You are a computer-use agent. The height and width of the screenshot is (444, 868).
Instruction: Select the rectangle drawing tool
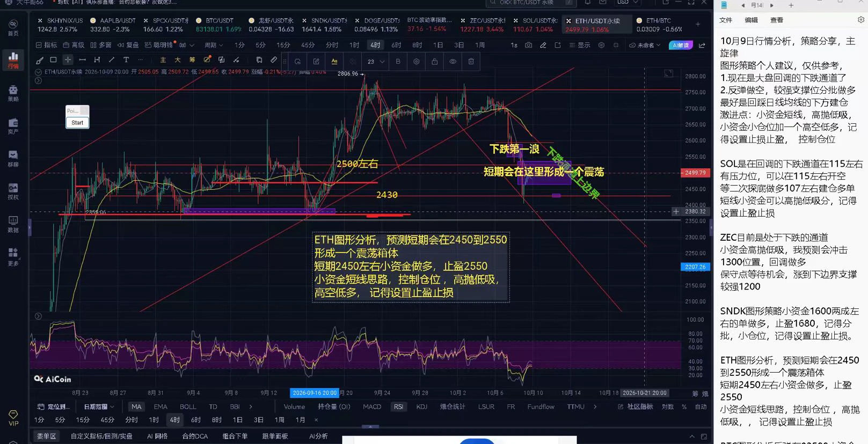(53, 60)
